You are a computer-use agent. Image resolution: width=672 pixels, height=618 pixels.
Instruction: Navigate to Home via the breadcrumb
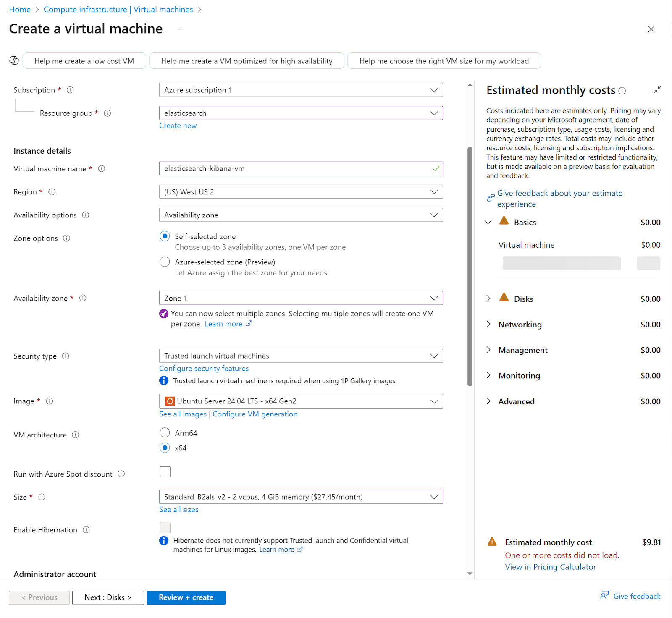20,9
